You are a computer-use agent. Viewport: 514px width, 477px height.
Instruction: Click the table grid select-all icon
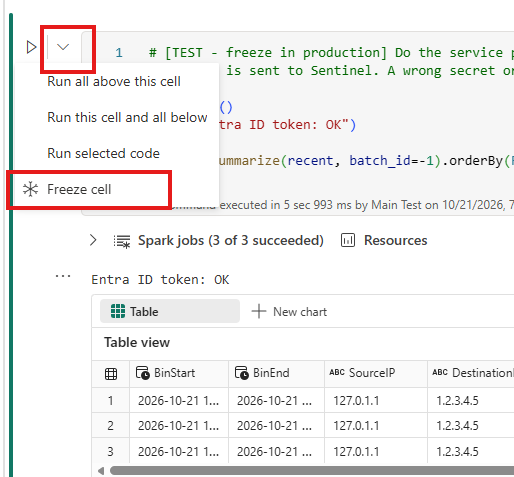[x=111, y=374]
